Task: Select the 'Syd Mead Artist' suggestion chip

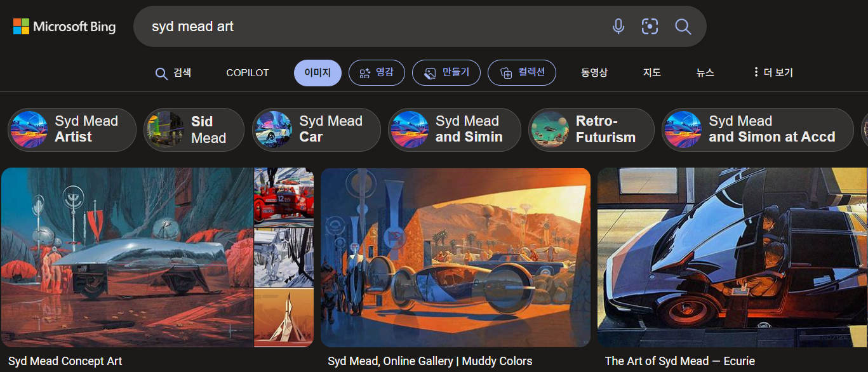Action: [x=72, y=130]
